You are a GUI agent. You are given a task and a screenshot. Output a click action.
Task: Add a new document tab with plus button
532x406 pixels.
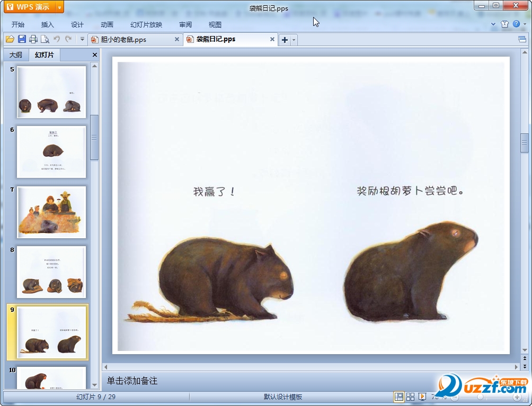click(285, 40)
